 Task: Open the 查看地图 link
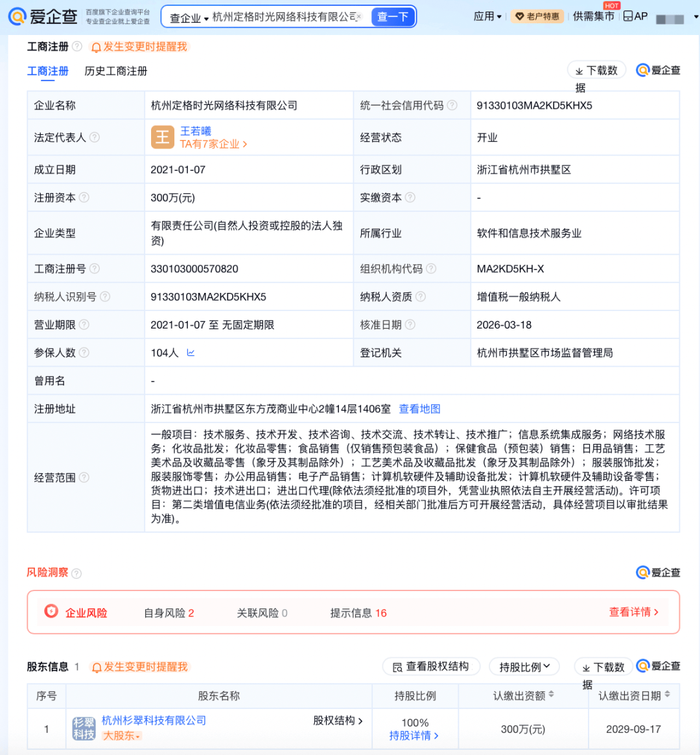pyautogui.click(x=419, y=409)
